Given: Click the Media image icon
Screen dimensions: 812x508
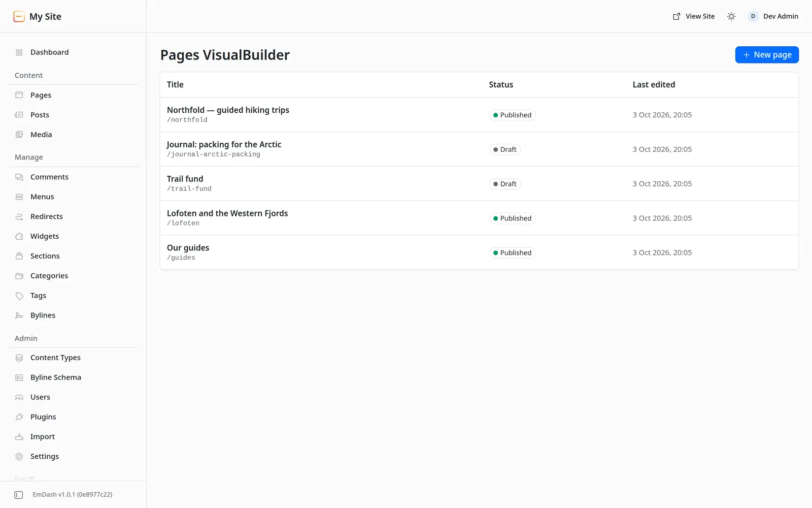Looking at the screenshot, I should click(x=19, y=135).
